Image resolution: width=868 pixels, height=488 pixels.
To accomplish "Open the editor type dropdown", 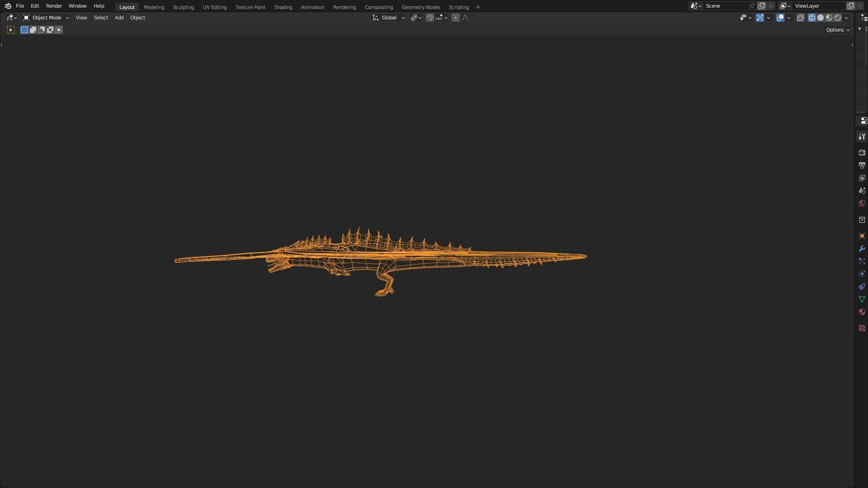I will (x=12, y=18).
